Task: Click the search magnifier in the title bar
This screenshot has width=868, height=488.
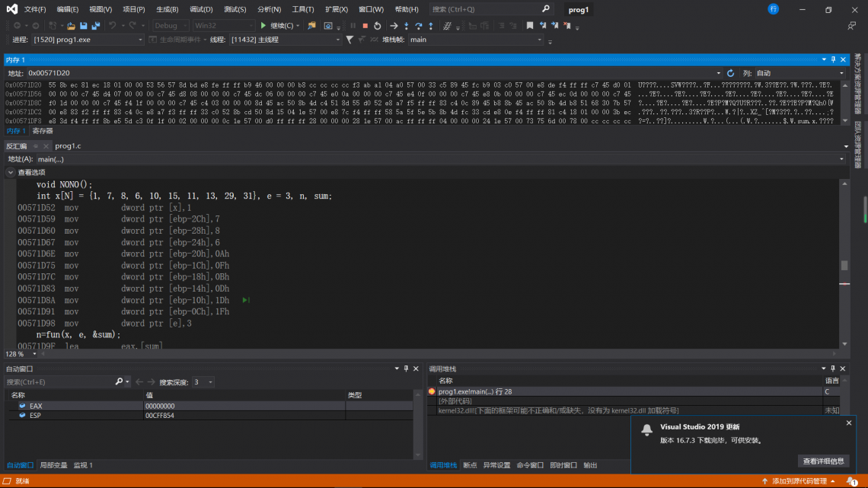Action: pyautogui.click(x=546, y=9)
